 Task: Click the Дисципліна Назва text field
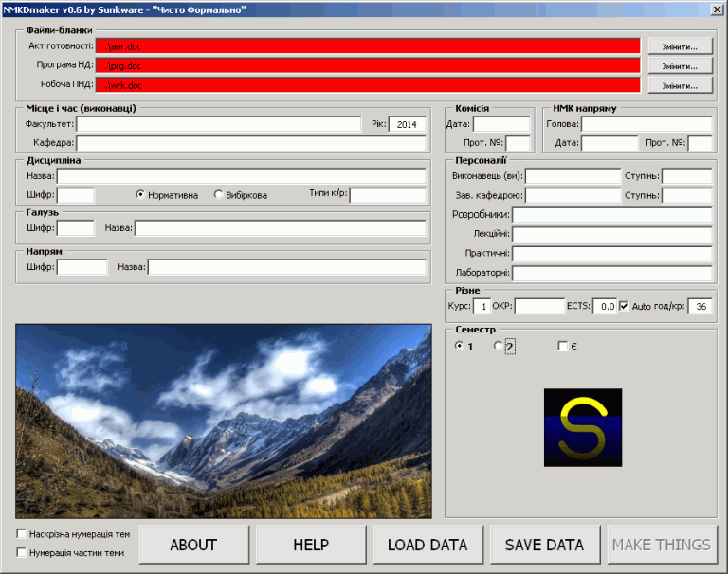pyautogui.click(x=241, y=176)
